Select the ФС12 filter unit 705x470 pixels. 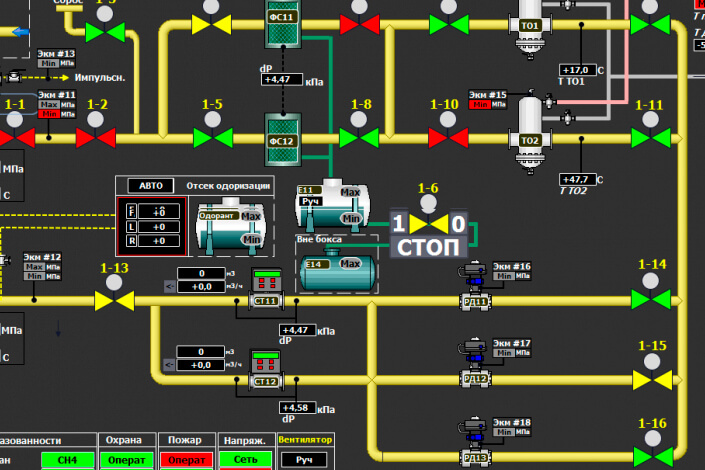pos(282,140)
